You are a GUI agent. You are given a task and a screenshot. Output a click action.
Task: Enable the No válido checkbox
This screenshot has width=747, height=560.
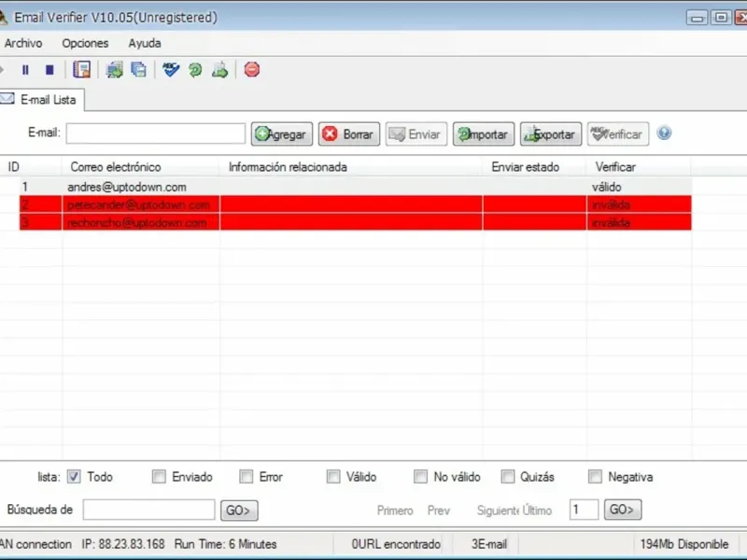[x=421, y=476]
